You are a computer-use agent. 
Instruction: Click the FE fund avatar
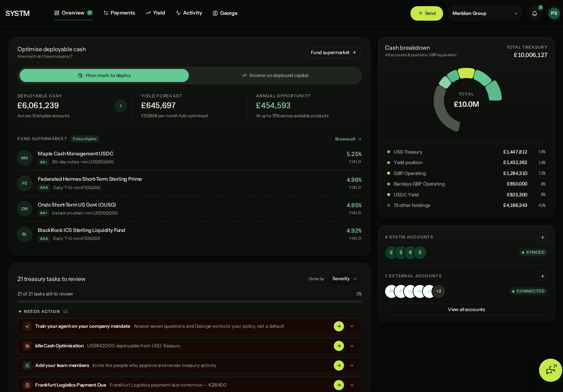(25, 183)
